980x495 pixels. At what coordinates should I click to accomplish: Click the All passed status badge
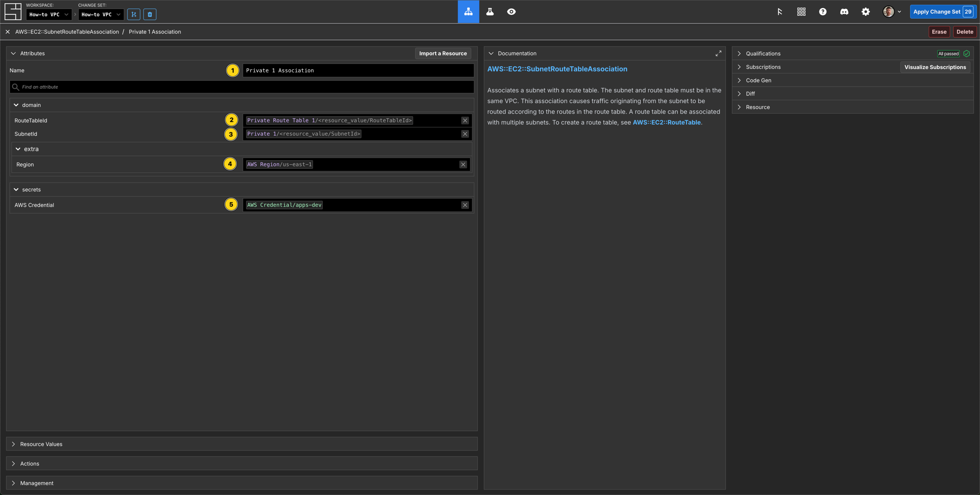point(948,54)
